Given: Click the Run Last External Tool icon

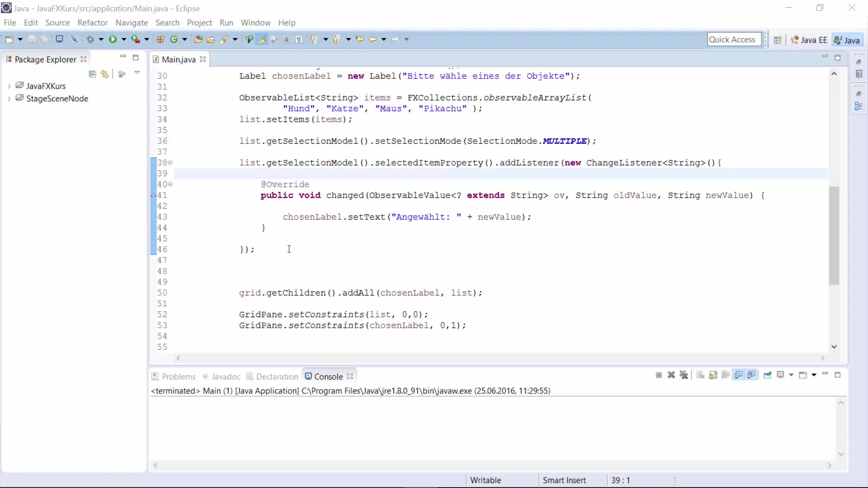Looking at the screenshot, I should pyautogui.click(x=136, y=39).
